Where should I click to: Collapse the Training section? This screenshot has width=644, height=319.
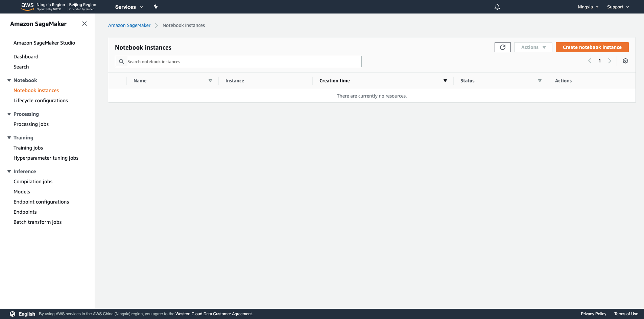(x=9, y=138)
